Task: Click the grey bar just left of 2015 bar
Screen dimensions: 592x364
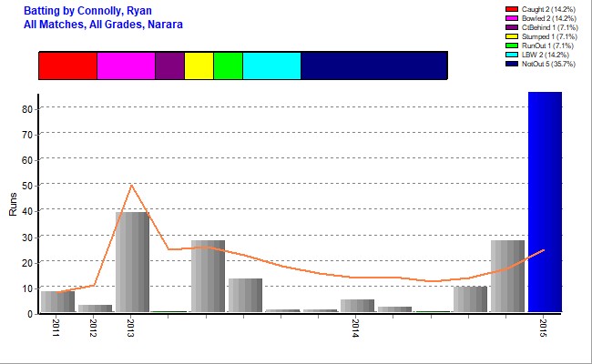Action: [x=508, y=276]
